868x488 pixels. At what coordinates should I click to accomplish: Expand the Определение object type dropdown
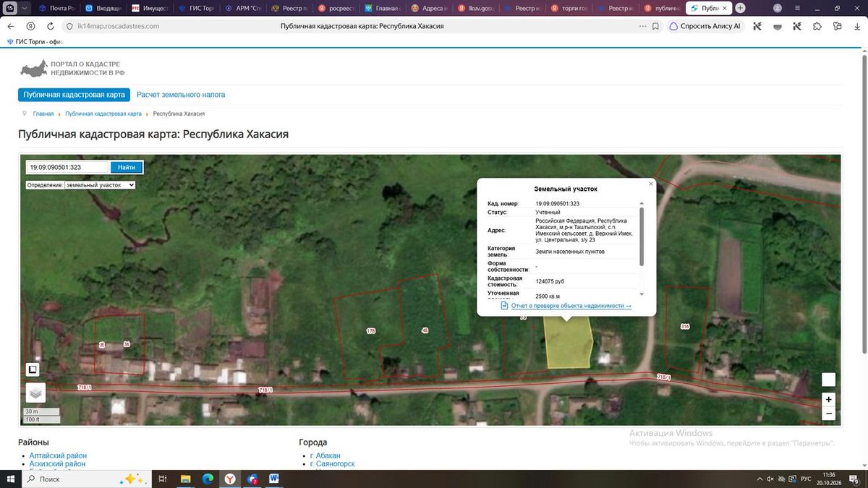point(100,185)
